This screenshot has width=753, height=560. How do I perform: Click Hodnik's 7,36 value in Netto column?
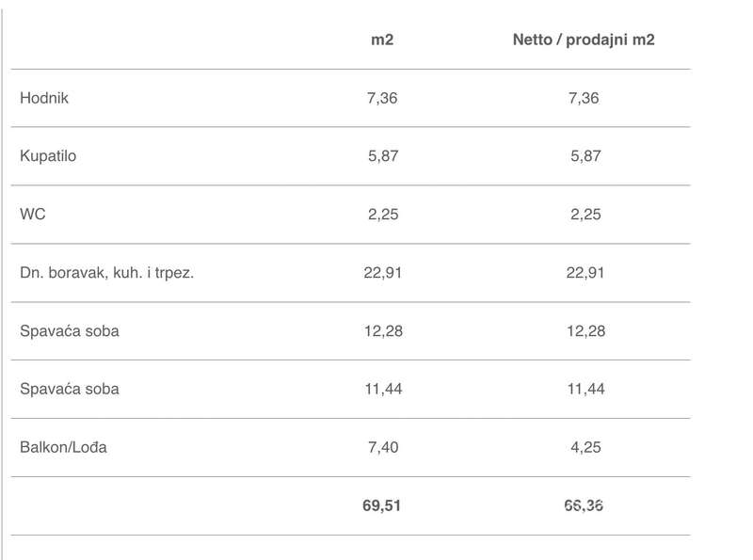584,98
